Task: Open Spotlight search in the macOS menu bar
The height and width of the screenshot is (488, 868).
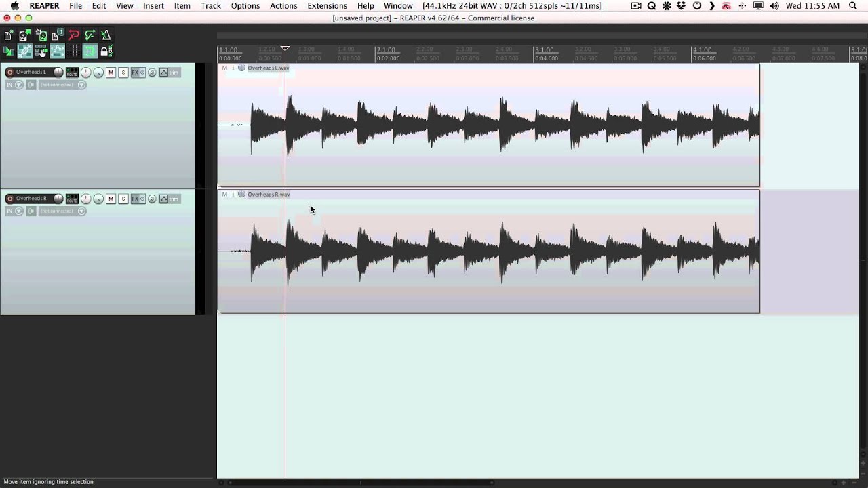Action: (853, 5)
